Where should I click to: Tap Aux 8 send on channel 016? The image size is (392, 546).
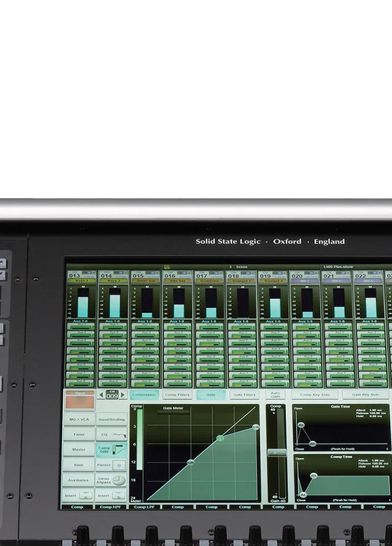pos(177,383)
